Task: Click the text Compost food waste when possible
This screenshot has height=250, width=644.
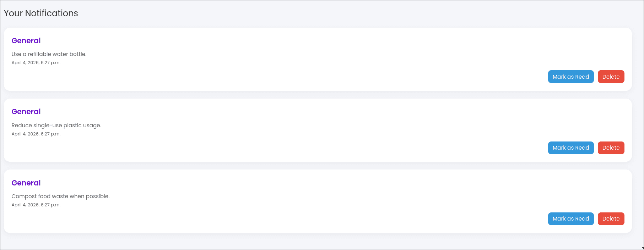Action: click(x=60, y=196)
